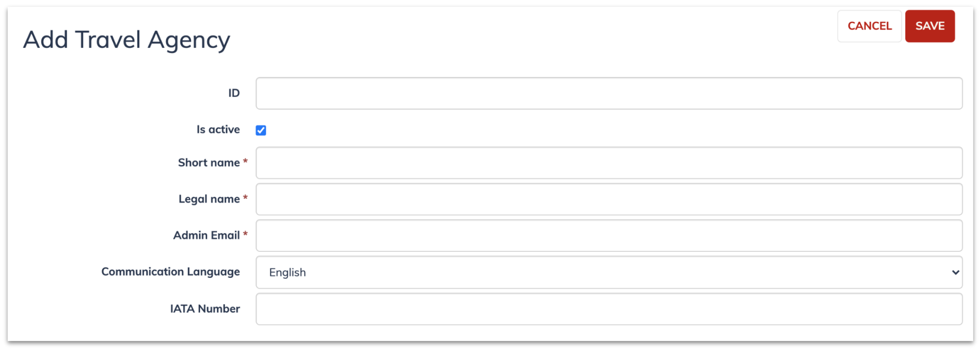Select the Legal name input field

tap(609, 199)
